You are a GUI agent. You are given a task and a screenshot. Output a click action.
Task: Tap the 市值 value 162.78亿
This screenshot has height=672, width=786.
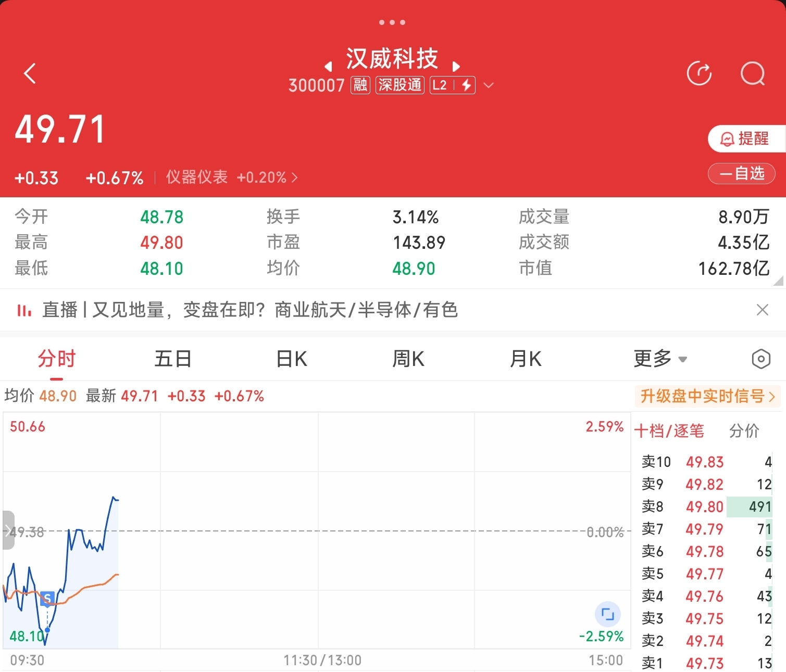tap(733, 269)
